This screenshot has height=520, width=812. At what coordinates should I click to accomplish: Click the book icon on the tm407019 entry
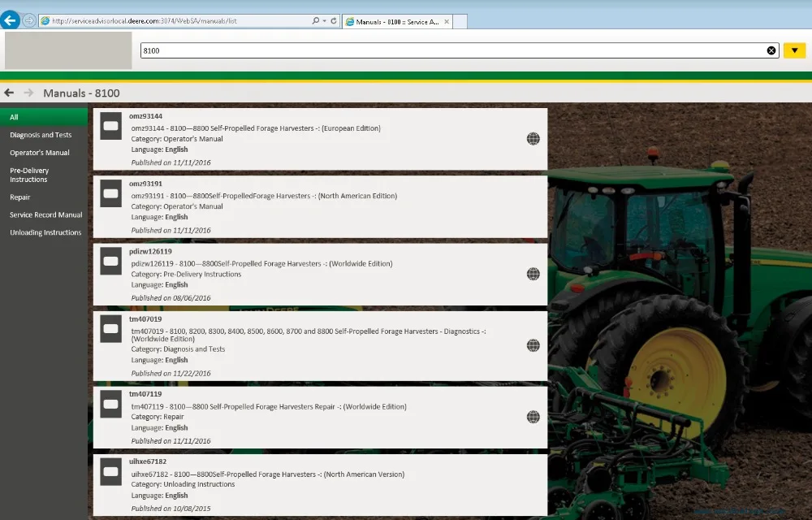coord(110,328)
